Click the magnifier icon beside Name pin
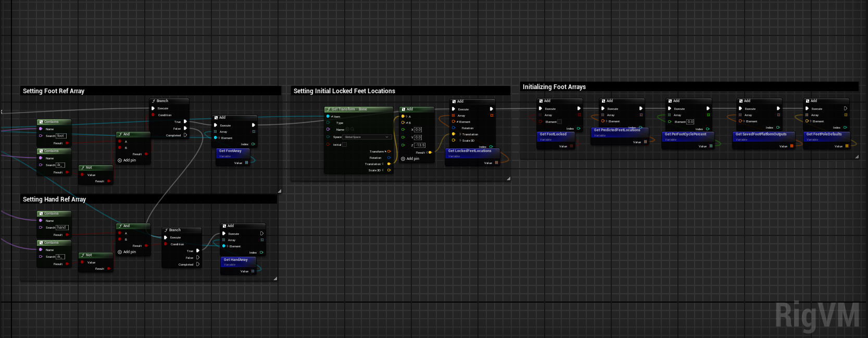The width and height of the screenshot is (868, 338). [x=353, y=129]
